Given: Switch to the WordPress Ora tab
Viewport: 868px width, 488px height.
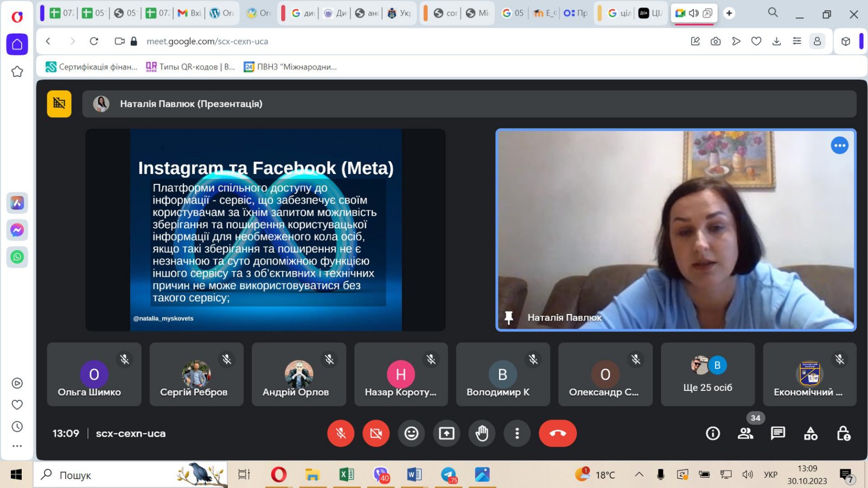Looking at the screenshot, I should click(221, 13).
